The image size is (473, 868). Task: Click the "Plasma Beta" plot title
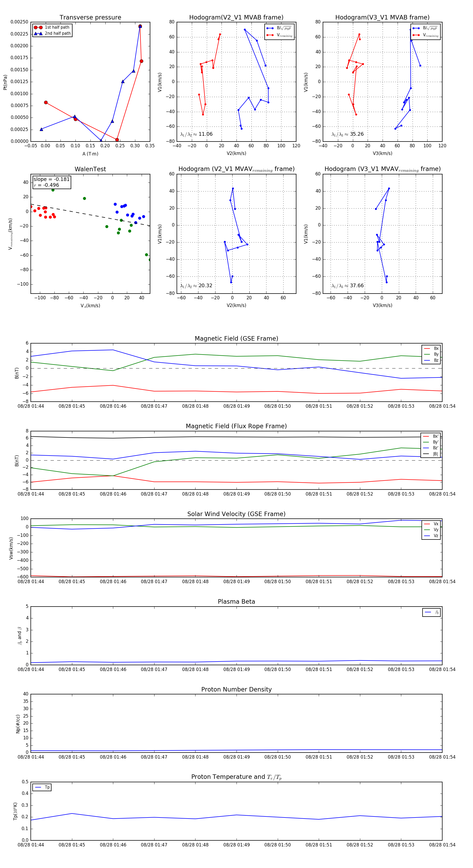coord(236,602)
